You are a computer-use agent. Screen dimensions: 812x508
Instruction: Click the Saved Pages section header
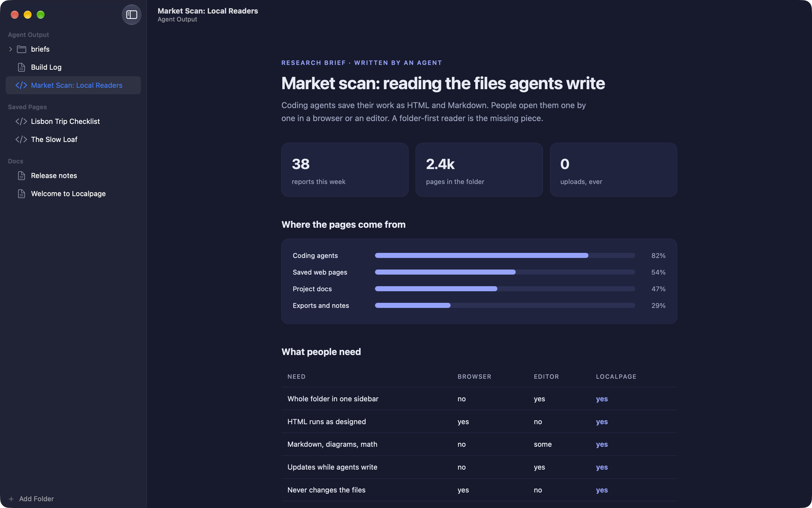coord(28,107)
